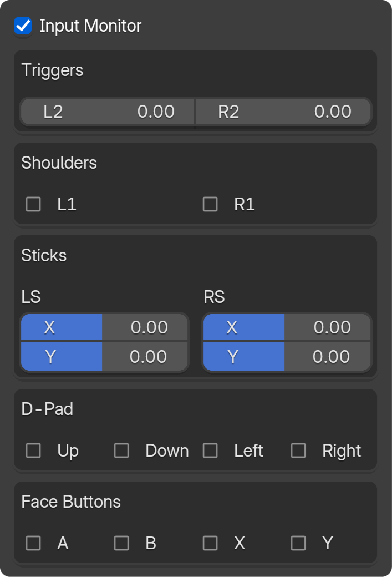Click the Sticks section header

pyautogui.click(x=43, y=255)
